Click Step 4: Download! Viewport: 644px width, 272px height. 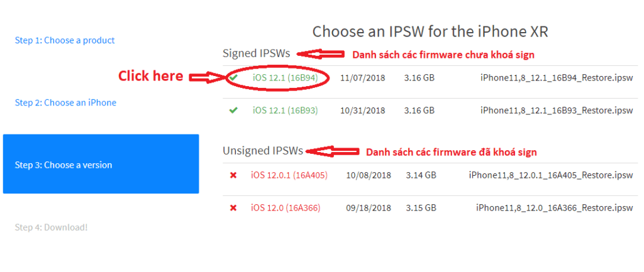pyautogui.click(x=51, y=227)
